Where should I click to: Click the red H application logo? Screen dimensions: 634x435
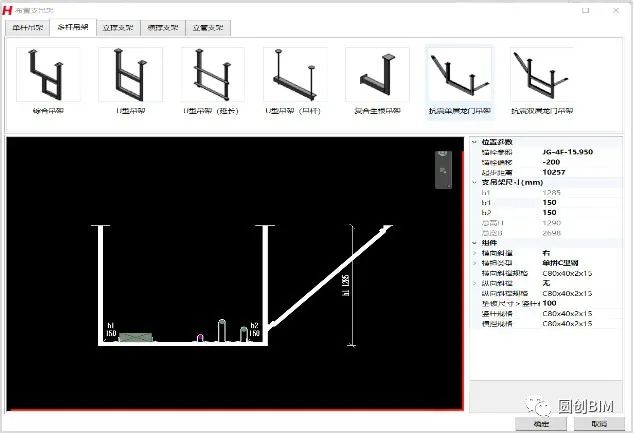[x=7, y=10]
